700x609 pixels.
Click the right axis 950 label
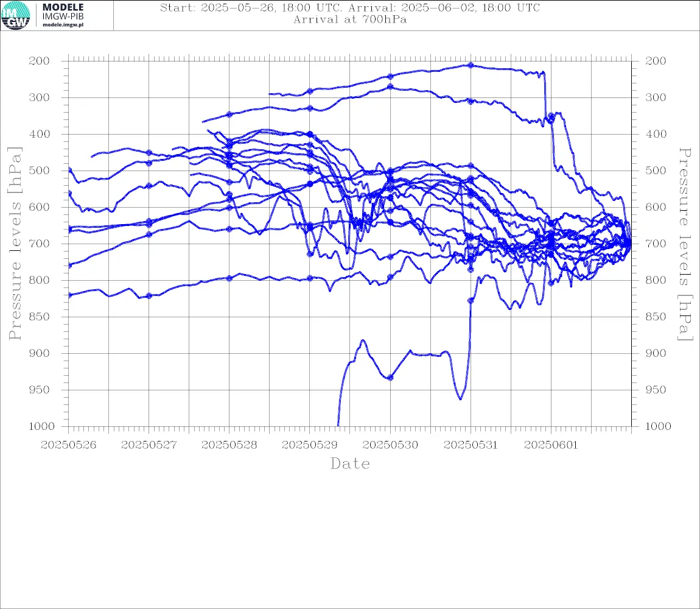click(656, 390)
